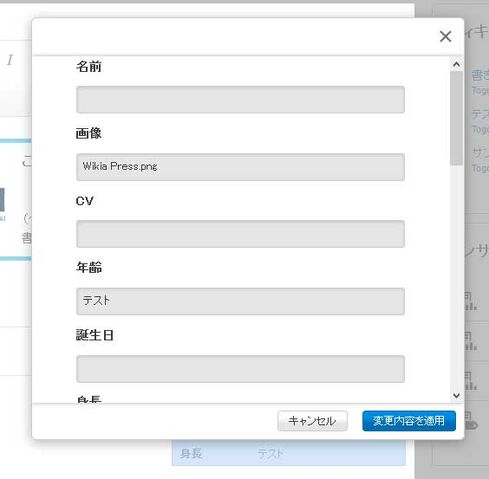Close the dialog with the X icon
This screenshot has width=489, height=479.
click(x=445, y=36)
